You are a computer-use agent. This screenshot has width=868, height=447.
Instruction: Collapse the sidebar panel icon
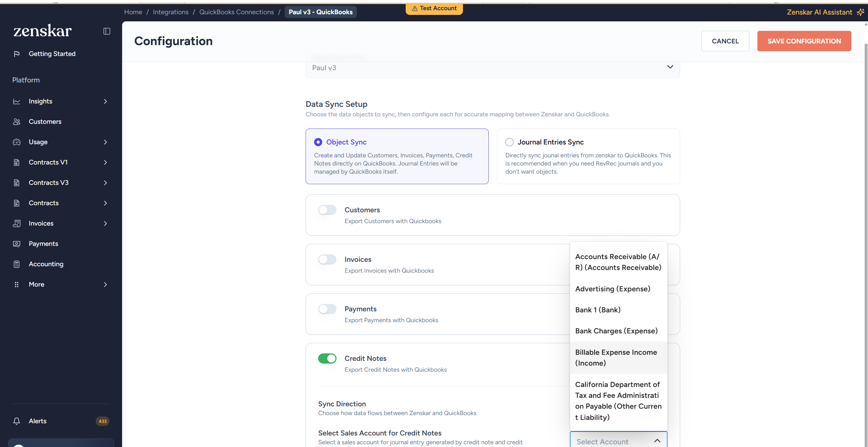click(107, 31)
